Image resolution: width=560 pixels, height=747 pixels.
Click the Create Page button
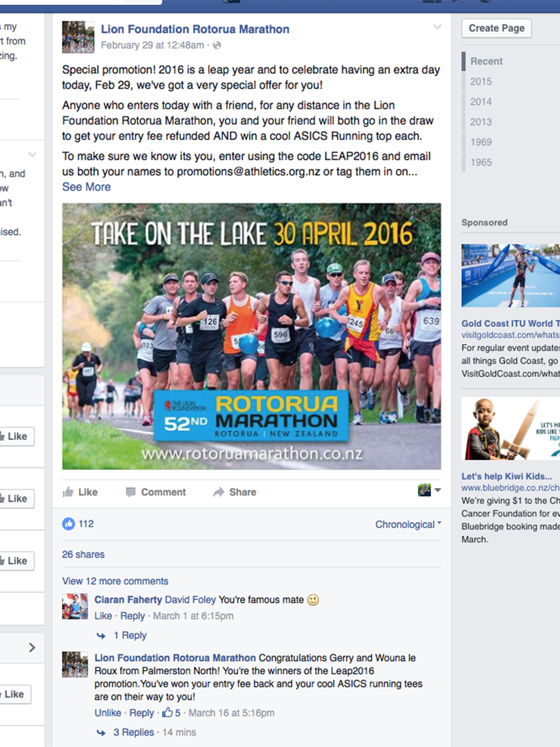(x=497, y=28)
